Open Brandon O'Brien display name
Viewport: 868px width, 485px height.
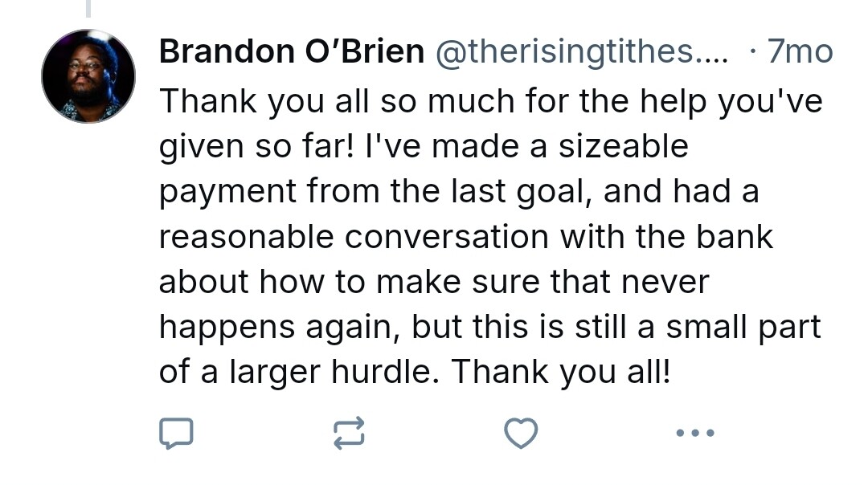[292, 51]
